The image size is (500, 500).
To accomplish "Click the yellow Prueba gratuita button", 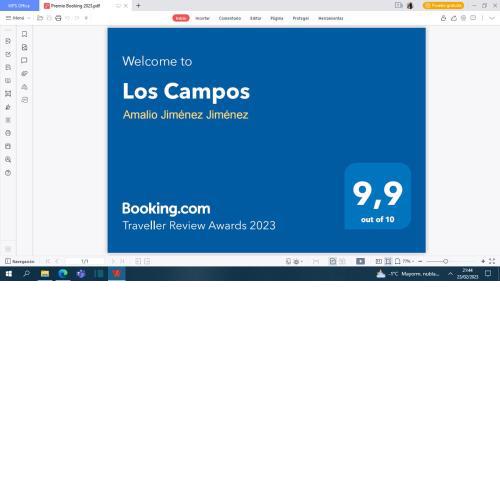I will (443, 5).
